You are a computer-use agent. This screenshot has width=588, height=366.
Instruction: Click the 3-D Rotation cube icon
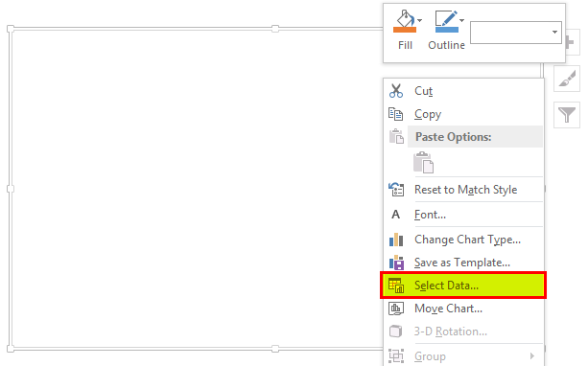395,332
